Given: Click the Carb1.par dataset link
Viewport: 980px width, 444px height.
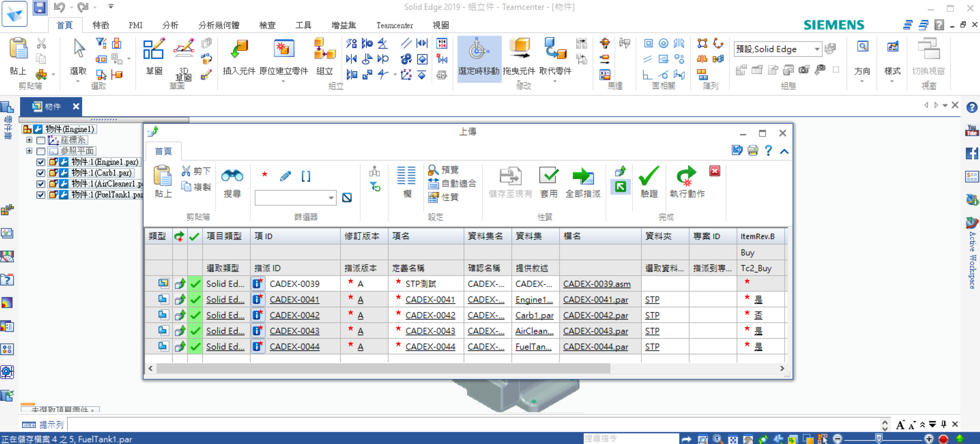Looking at the screenshot, I should (x=534, y=315).
